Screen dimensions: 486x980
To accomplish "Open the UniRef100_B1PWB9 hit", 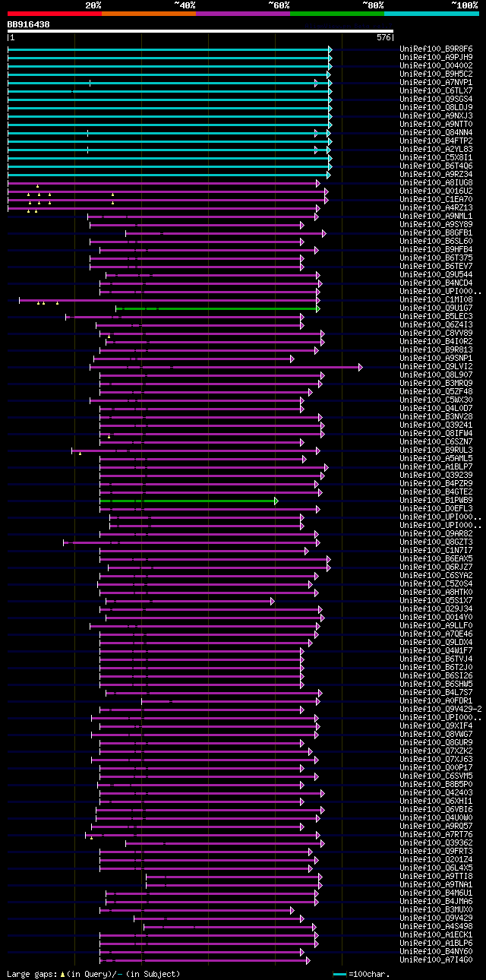I will (x=436, y=500).
